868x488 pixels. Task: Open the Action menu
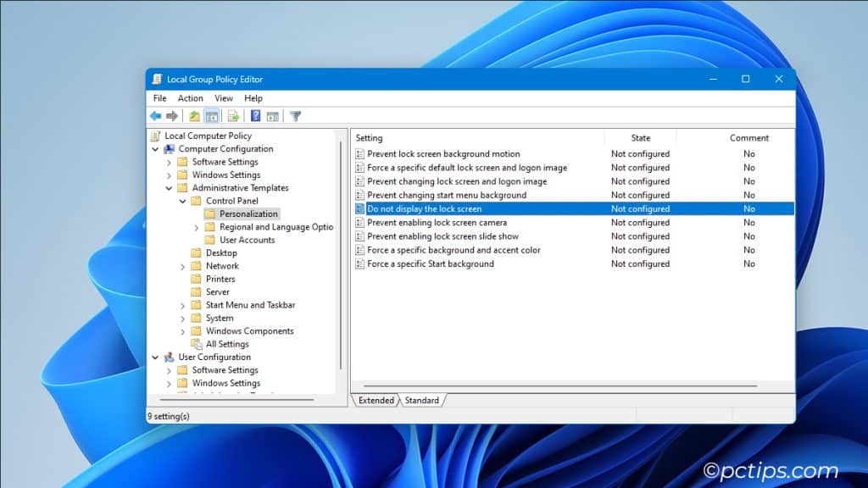(x=190, y=98)
